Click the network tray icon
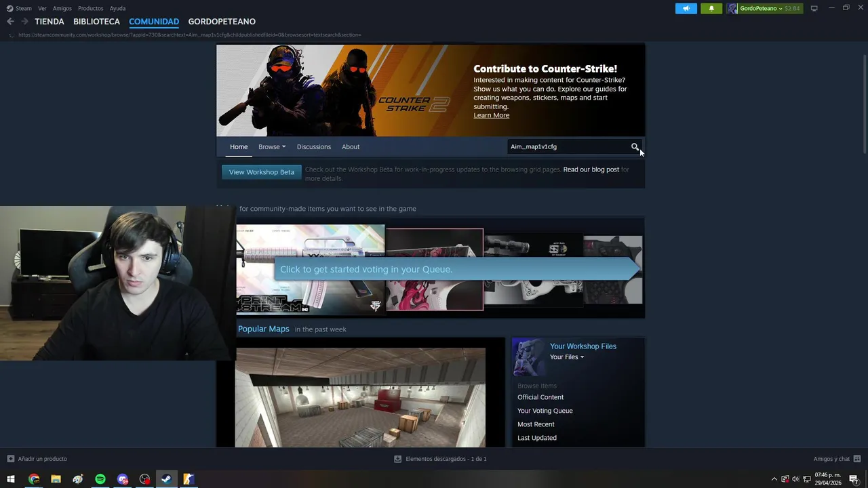 click(807, 479)
